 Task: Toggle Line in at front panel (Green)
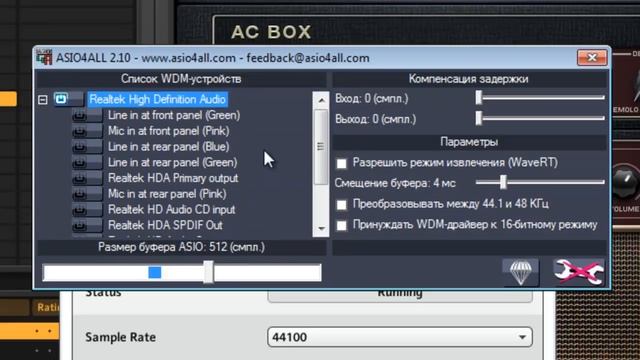(87, 116)
